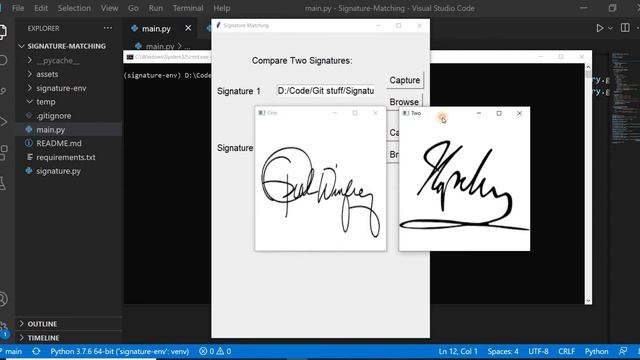Open Explorer's more actions ellipsis

pyautogui.click(x=108, y=28)
